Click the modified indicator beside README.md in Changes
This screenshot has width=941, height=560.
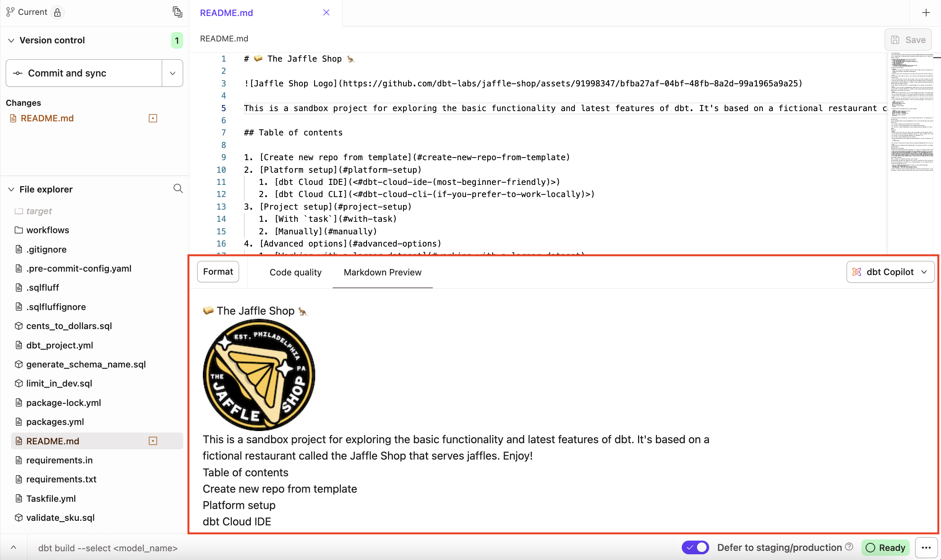click(x=153, y=118)
